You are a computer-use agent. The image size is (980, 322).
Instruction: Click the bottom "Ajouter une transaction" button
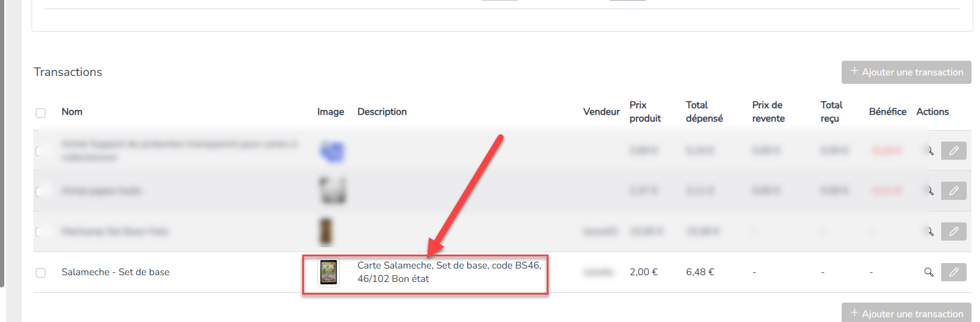[906, 313]
